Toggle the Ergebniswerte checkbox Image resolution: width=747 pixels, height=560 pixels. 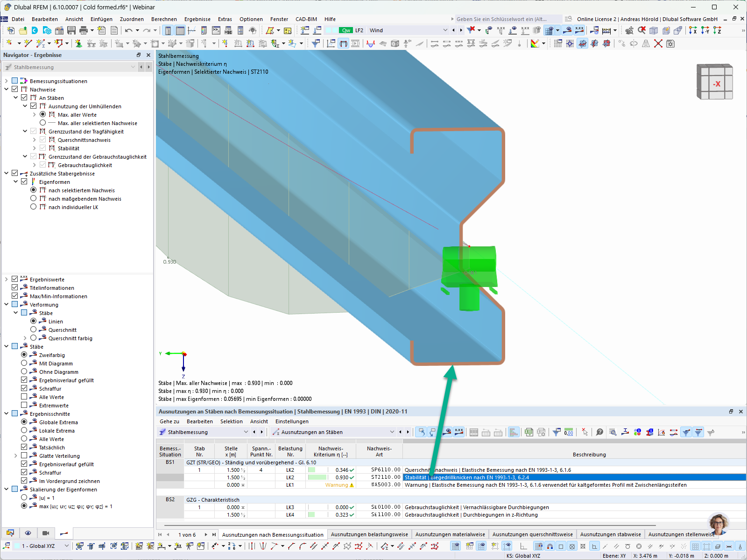click(x=15, y=279)
